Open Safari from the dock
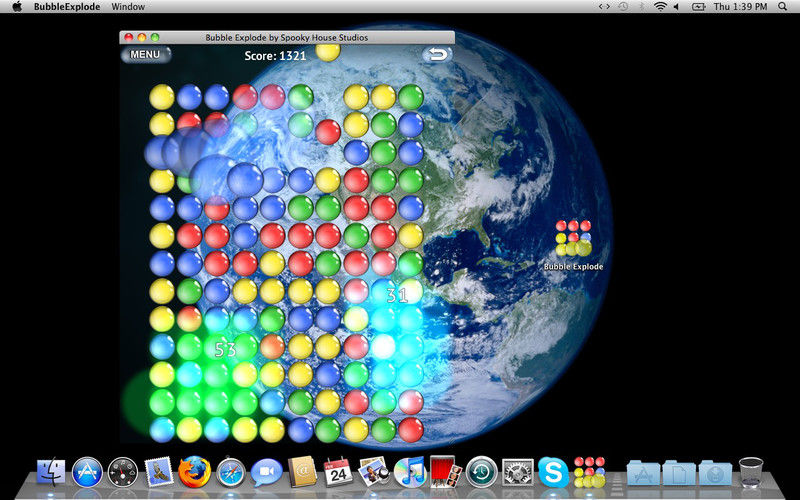800x500 pixels. (x=231, y=472)
